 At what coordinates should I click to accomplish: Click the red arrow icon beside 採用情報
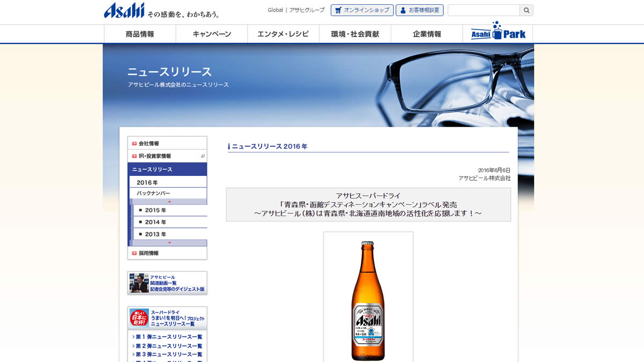click(x=134, y=253)
